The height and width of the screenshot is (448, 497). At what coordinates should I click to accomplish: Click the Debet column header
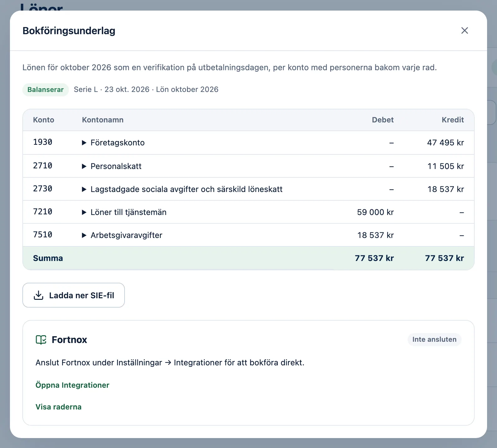pyautogui.click(x=383, y=120)
